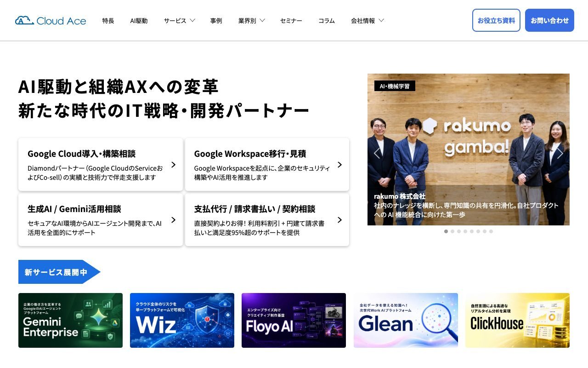Open the 事例 page

[216, 21]
